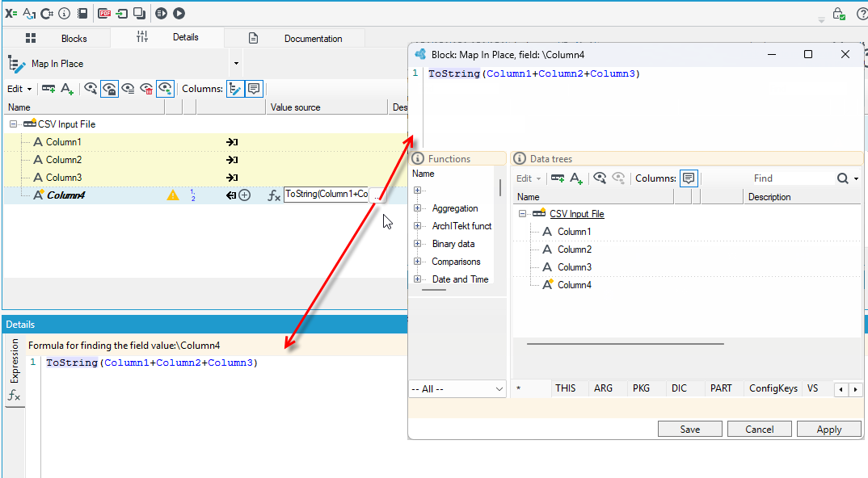
Task: Click the X= variables icon in top toolbar
Action: (11, 13)
